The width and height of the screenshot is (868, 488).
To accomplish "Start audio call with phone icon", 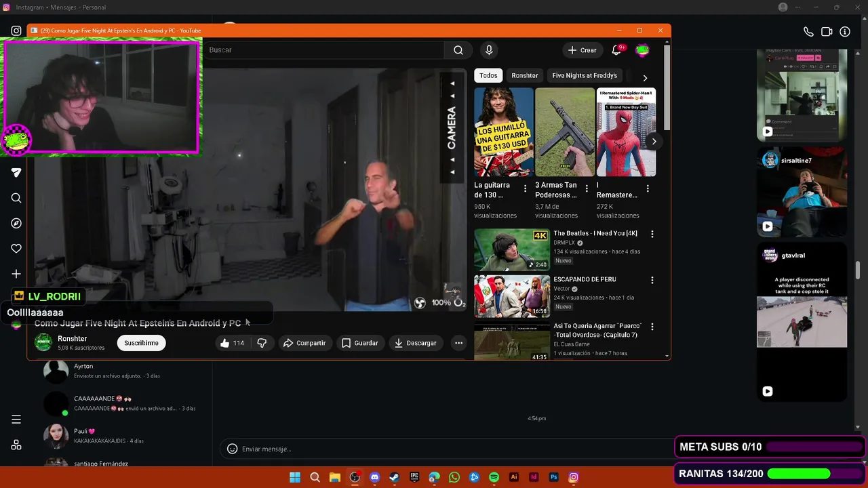I will click(808, 32).
